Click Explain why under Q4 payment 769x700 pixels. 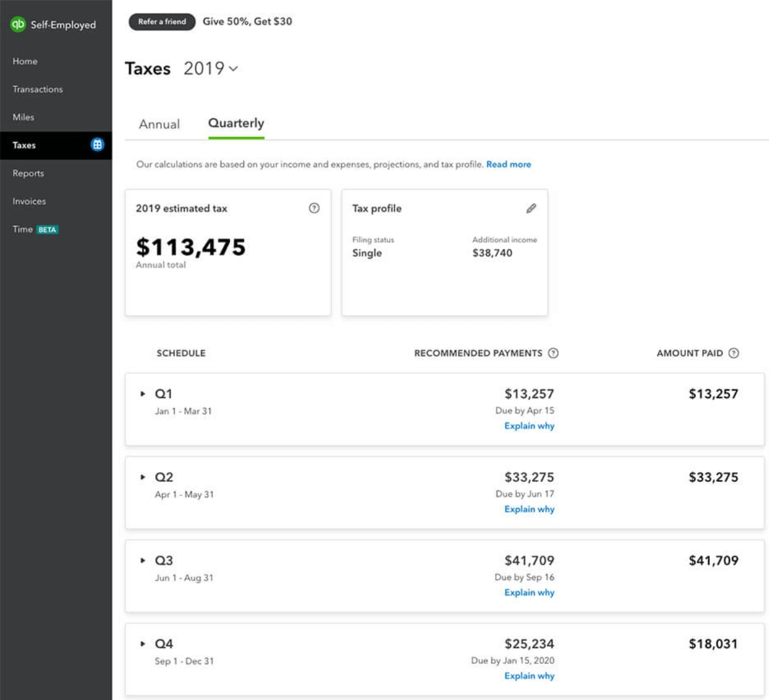[529, 676]
